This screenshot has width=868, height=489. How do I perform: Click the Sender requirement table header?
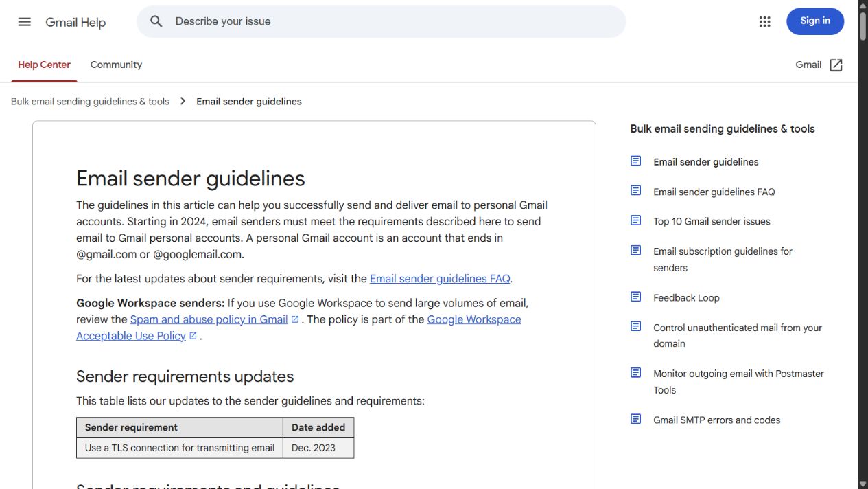coord(180,427)
